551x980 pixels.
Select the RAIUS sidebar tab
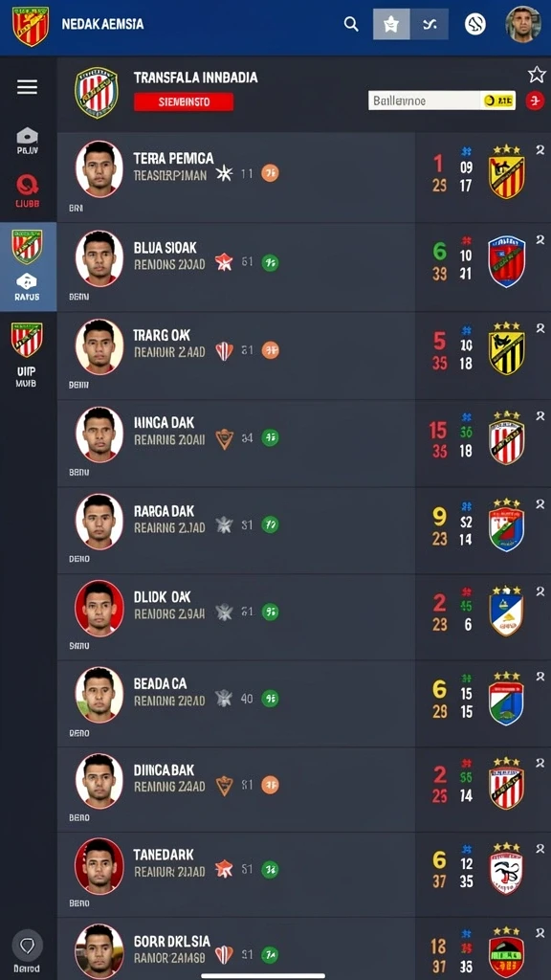click(28, 267)
